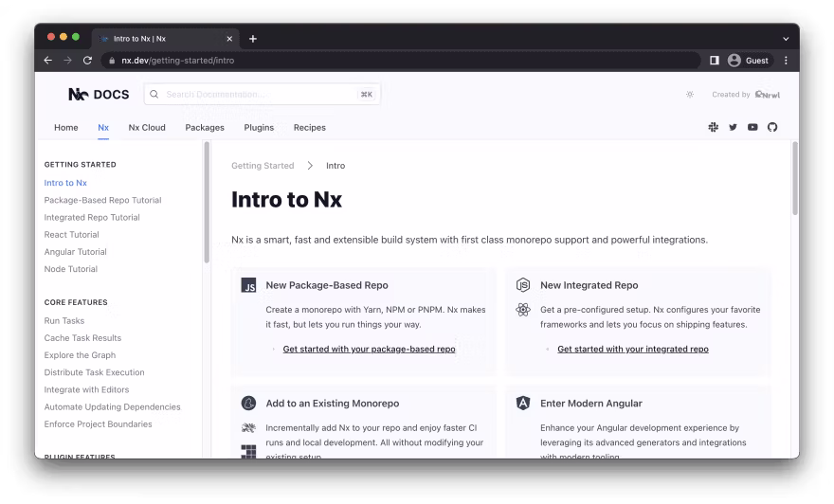Reload the page with the browser refresh icon

(87, 60)
